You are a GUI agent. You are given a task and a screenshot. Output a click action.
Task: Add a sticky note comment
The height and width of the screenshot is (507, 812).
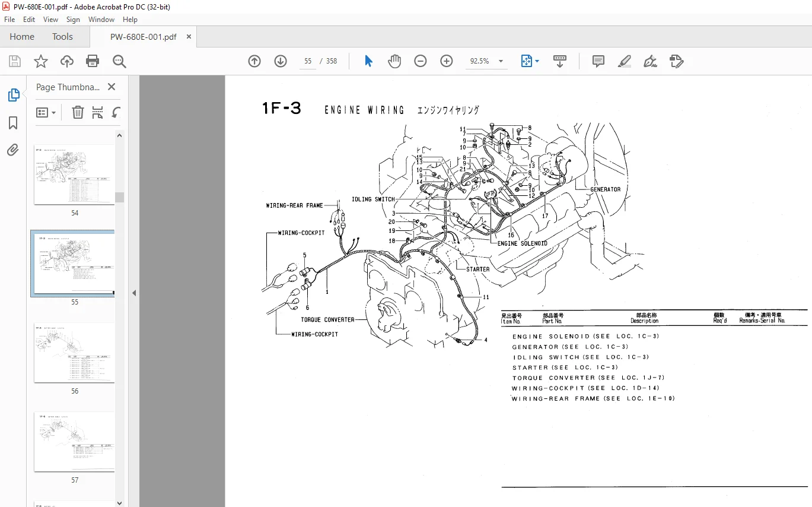coord(598,61)
